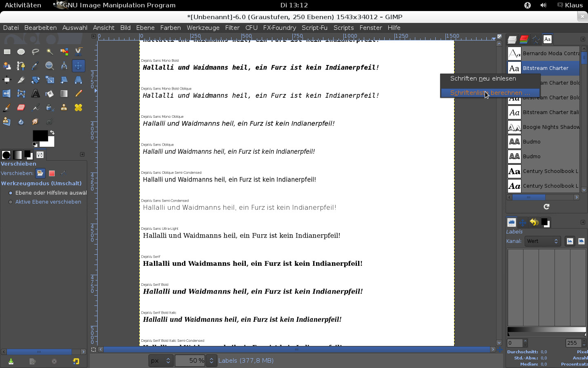Select the Ellipse Select tool
This screenshot has width=588, height=368.
coord(21,52)
